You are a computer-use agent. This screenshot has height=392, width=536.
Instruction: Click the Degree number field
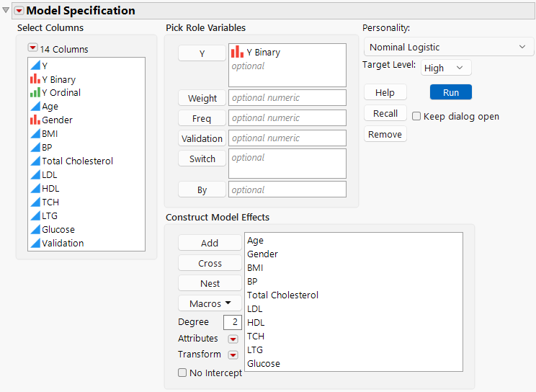[x=232, y=322]
